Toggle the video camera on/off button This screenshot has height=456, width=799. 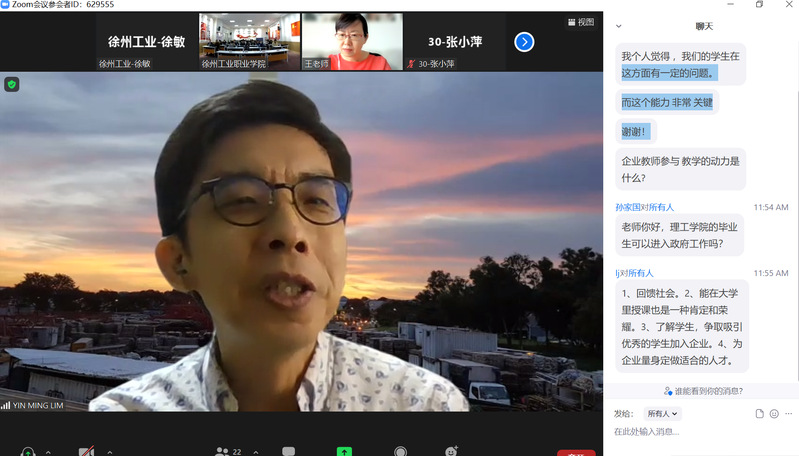click(x=87, y=451)
